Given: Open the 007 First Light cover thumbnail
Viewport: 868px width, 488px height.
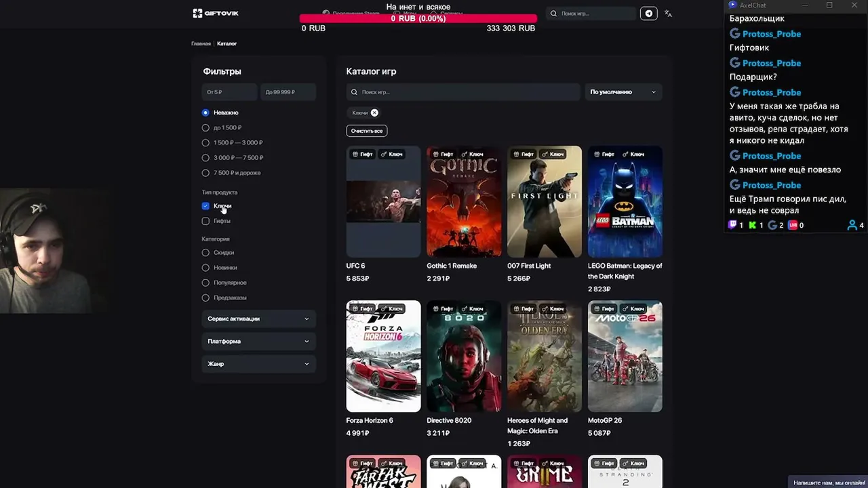Looking at the screenshot, I should pos(545,201).
